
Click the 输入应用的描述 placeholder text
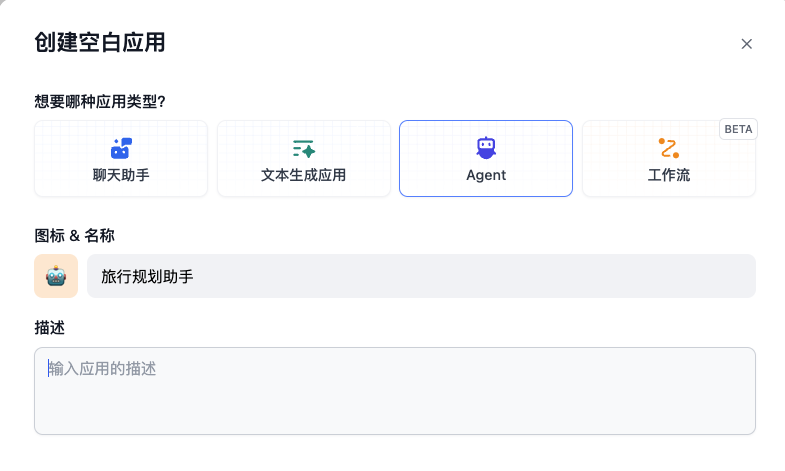pyautogui.click(x=103, y=369)
